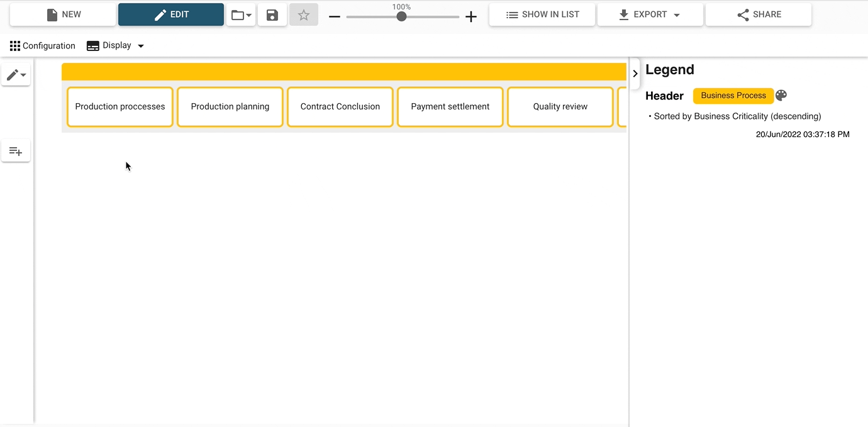Screen dimensions: 868x427
Task: Click the minus zoom out icon
Action: [335, 16]
